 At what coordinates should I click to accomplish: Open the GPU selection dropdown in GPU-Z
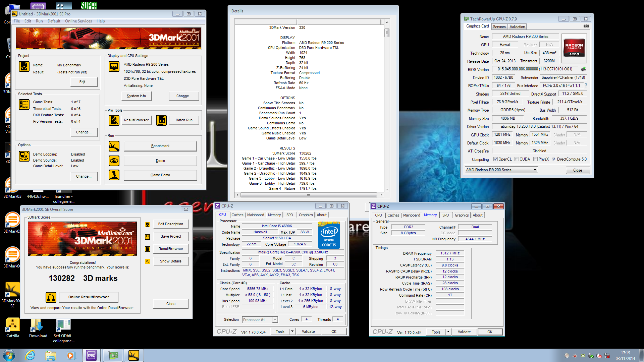click(x=501, y=170)
